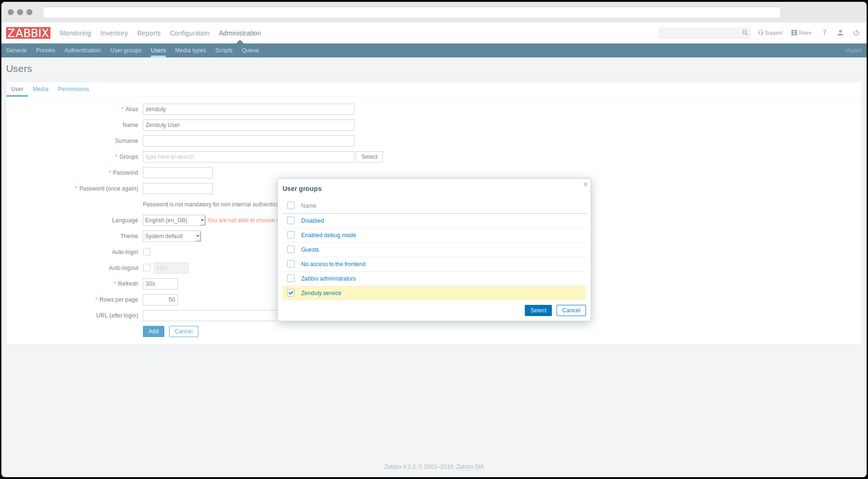Image resolution: width=868 pixels, height=479 pixels.
Task: Click the search magnifier icon
Action: pyautogui.click(x=745, y=33)
